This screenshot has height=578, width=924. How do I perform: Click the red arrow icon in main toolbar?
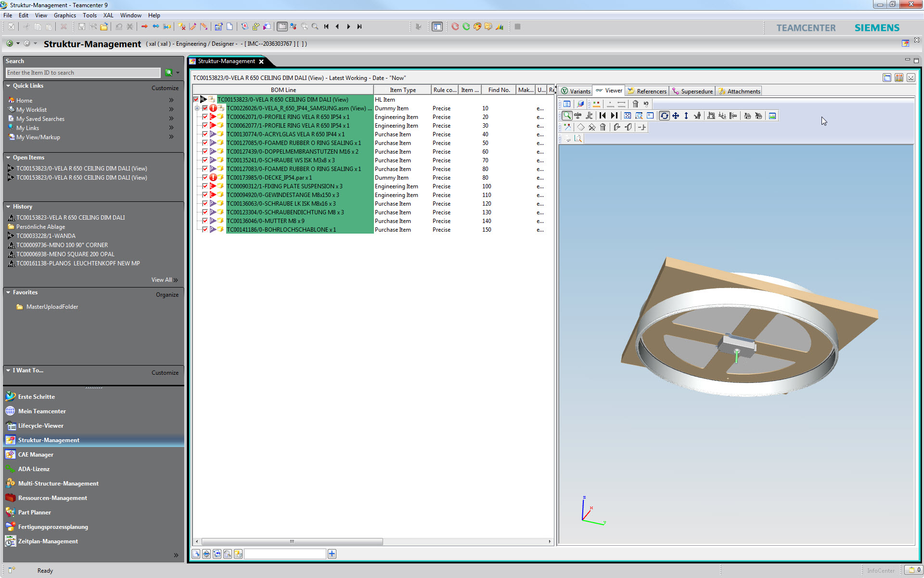pyautogui.click(x=144, y=26)
